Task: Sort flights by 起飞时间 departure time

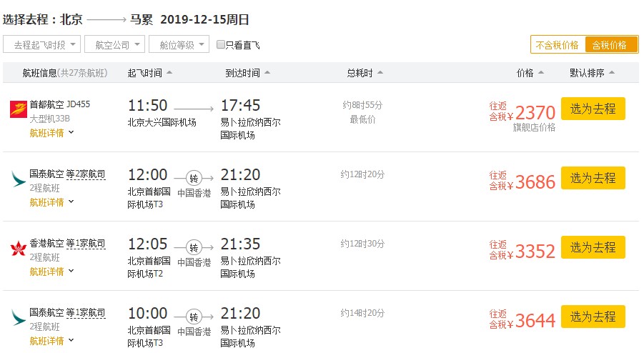Action: (x=149, y=73)
